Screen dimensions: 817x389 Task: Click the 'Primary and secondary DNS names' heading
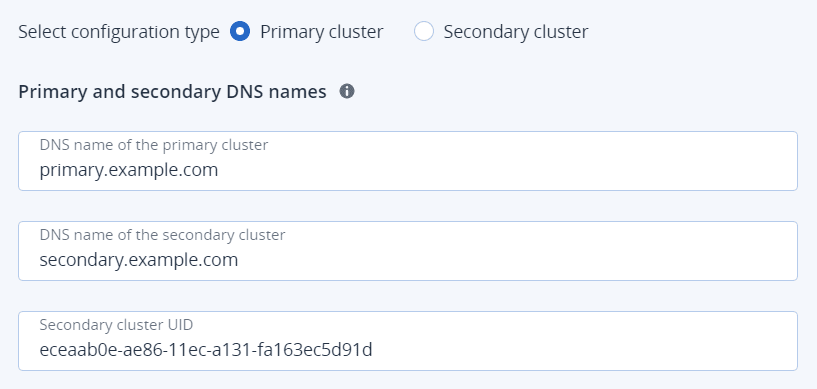pyautogui.click(x=172, y=92)
